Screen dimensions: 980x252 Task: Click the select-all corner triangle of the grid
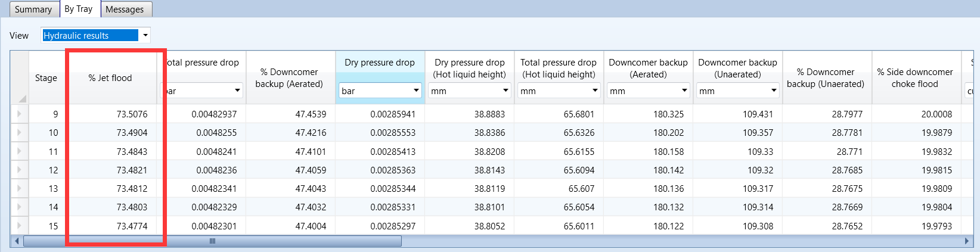22,98
